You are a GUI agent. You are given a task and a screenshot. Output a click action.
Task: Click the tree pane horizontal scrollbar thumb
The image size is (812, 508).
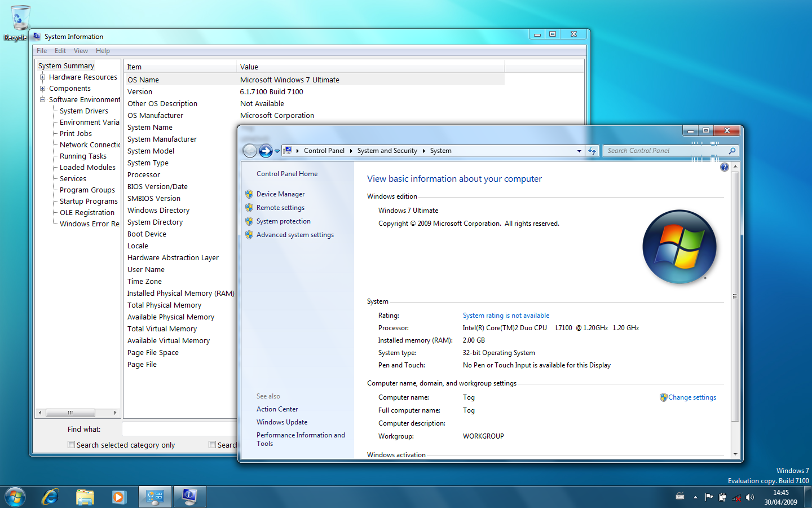point(70,413)
